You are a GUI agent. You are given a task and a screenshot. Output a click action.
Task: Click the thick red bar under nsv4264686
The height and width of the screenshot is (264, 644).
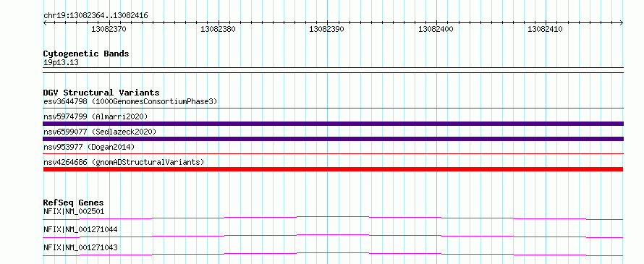(x=333, y=169)
